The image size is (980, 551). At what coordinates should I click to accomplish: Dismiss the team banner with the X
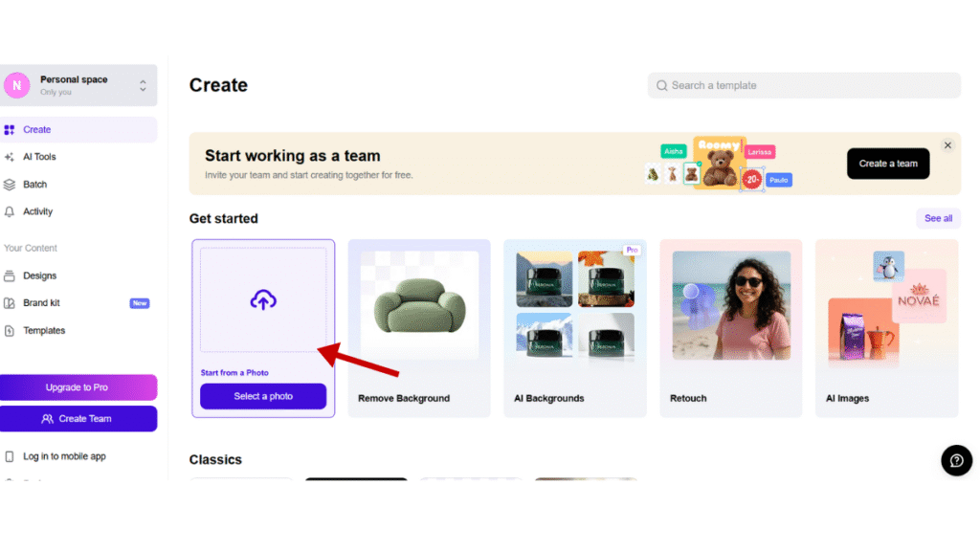[x=947, y=145]
